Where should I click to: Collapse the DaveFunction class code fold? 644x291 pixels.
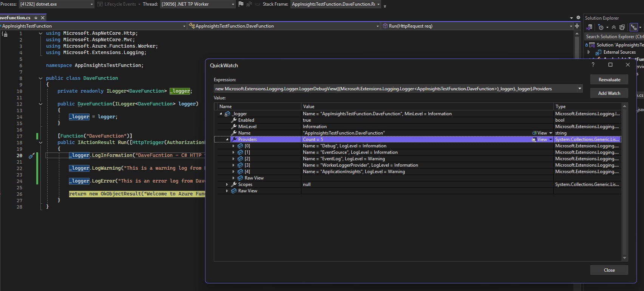tap(40, 78)
